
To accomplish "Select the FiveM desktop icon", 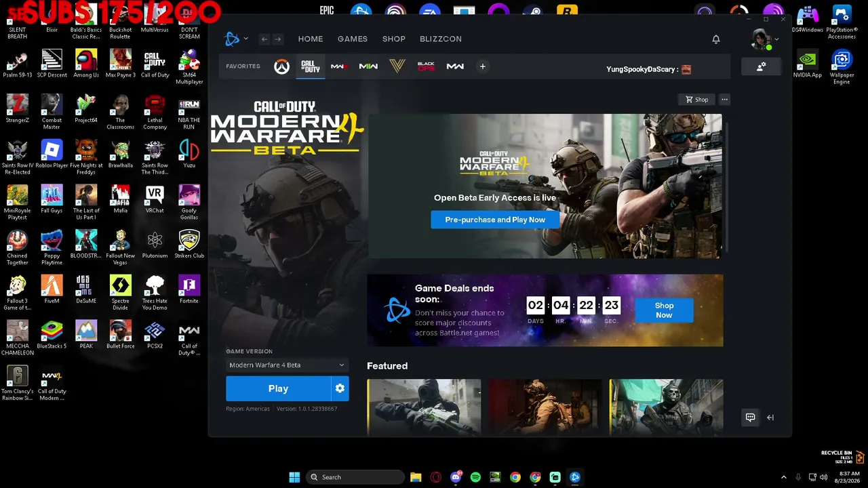I will [52, 289].
